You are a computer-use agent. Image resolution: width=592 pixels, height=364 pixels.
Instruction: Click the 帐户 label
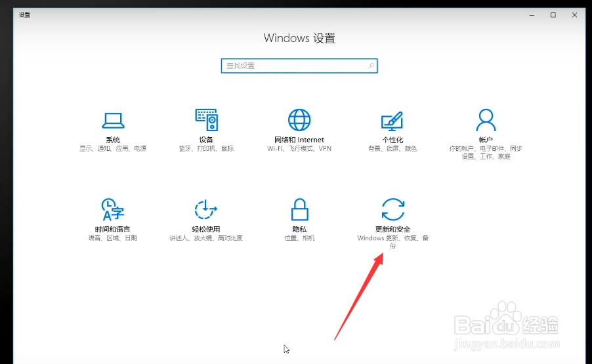tap(486, 140)
